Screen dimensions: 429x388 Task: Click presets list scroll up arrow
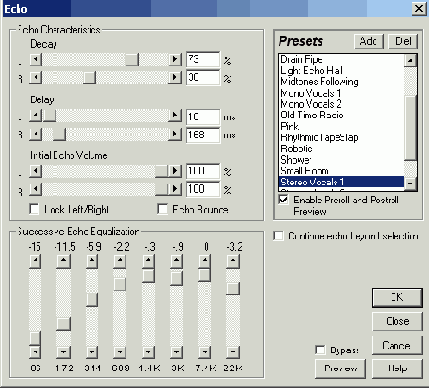[410, 60]
